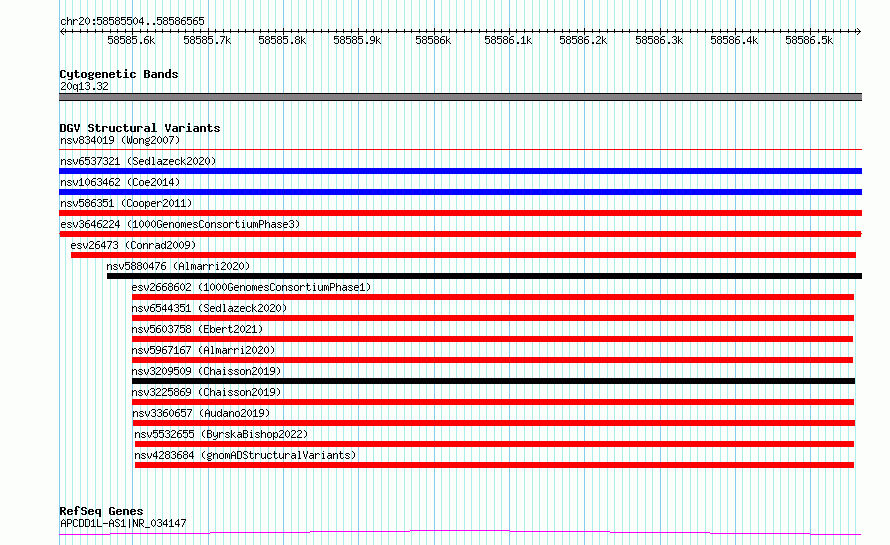890x545 pixels.
Task: Click the 58586.4k ruler tick label
Action: [x=734, y=40]
